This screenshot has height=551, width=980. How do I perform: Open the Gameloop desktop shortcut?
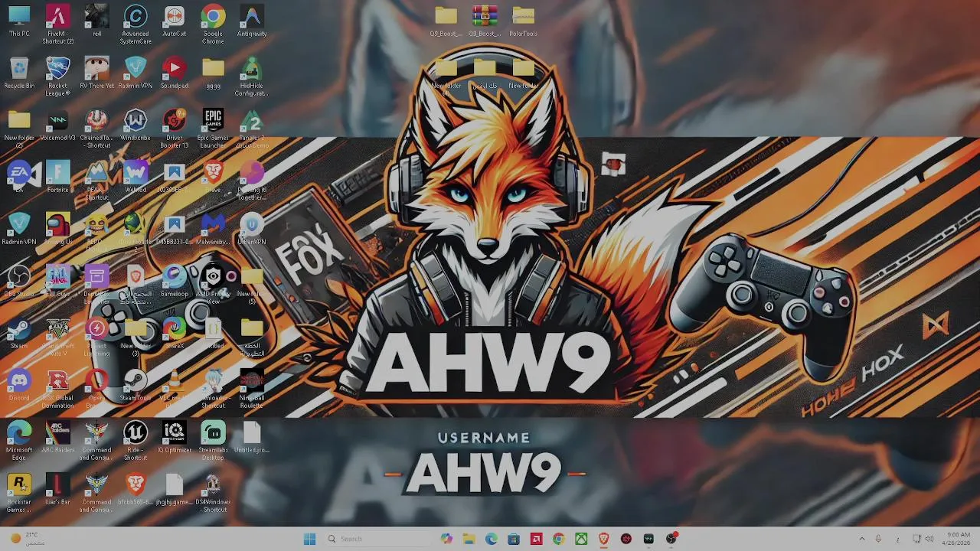point(175,282)
